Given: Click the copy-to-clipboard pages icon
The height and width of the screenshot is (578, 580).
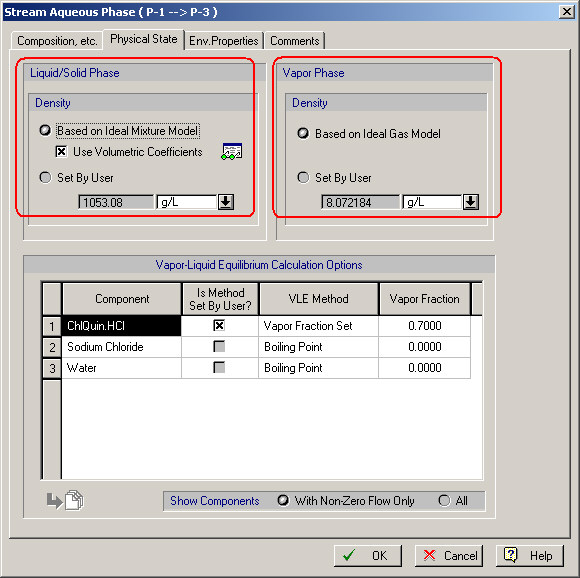Looking at the screenshot, I should coord(74,500).
